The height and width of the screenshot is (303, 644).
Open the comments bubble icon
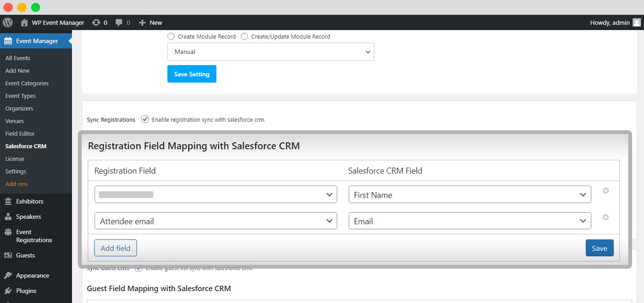tap(119, 22)
